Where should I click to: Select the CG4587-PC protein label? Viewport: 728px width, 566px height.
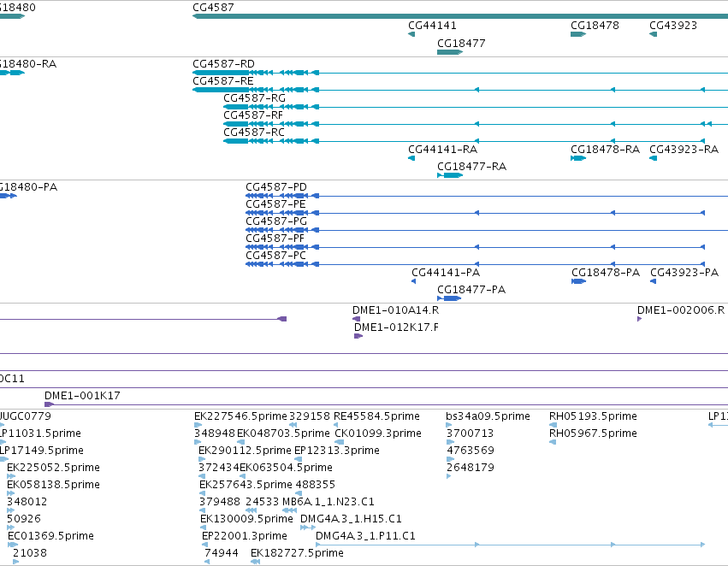[x=275, y=256]
